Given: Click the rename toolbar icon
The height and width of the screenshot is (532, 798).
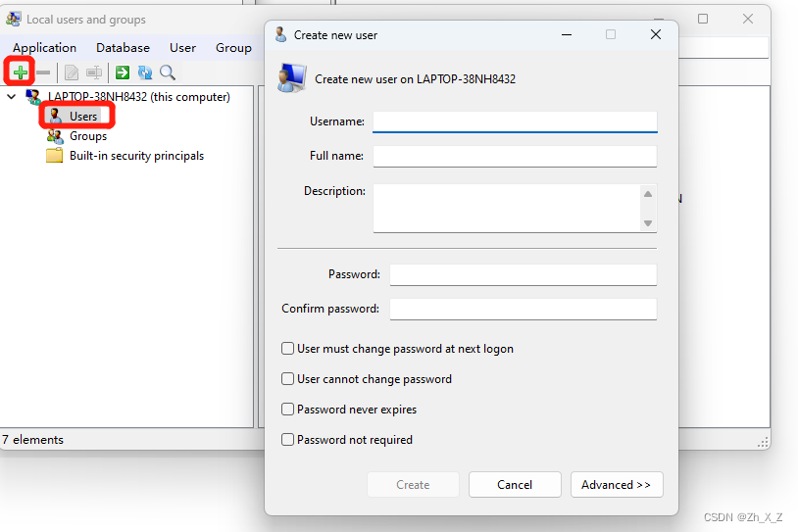Looking at the screenshot, I should click(94, 73).
